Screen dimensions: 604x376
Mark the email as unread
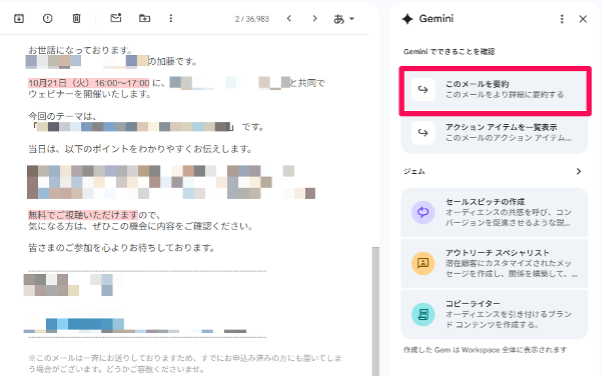tap(116, 18)
